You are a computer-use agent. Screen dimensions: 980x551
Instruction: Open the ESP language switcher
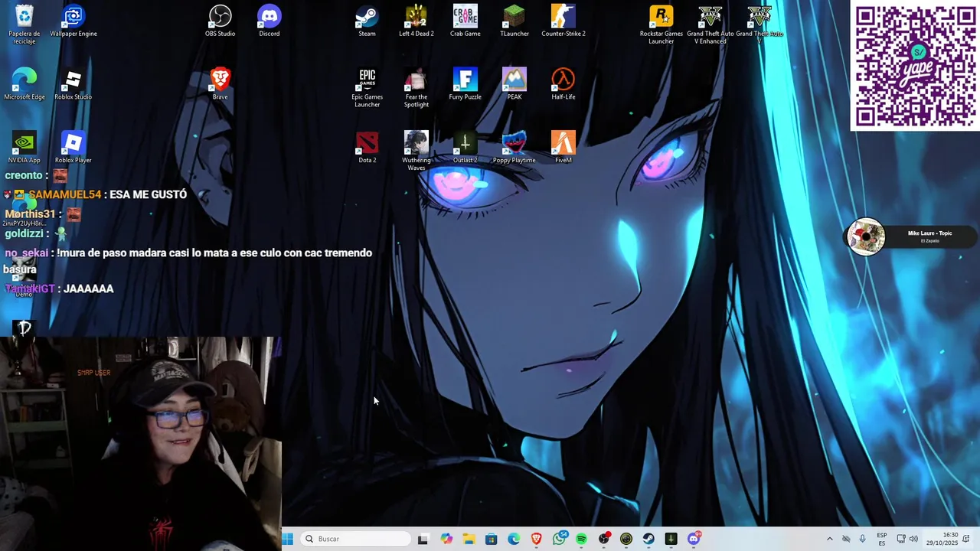click(x=882, y=539)
